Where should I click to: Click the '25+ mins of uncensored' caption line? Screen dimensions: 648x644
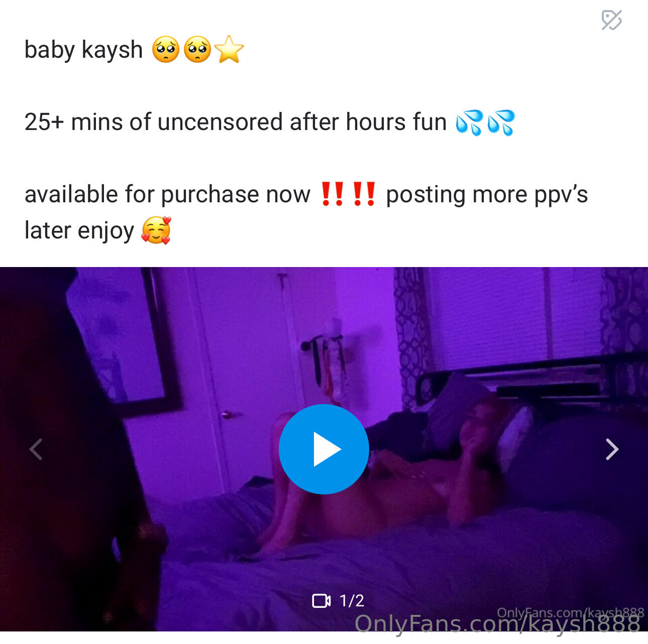point(270,122)
